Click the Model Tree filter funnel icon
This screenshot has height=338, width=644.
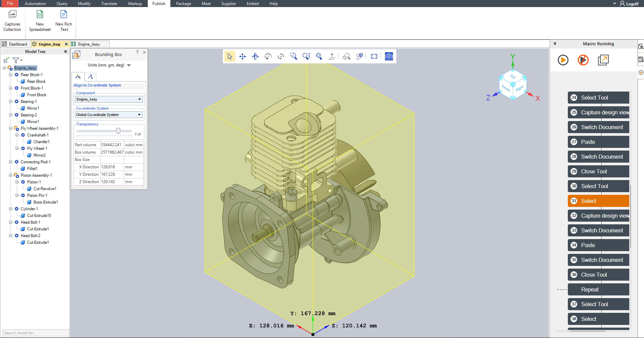[16, 60]
